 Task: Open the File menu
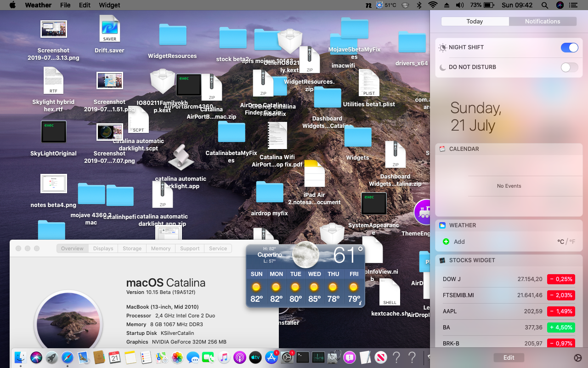[x=65, y=5]
